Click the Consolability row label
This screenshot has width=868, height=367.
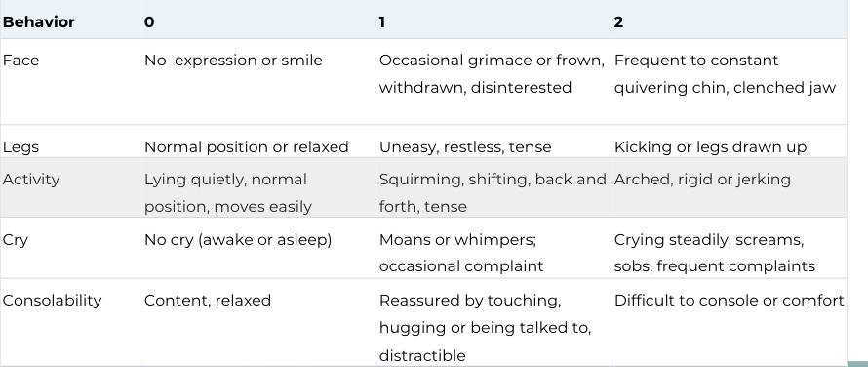tap(52, 300)
